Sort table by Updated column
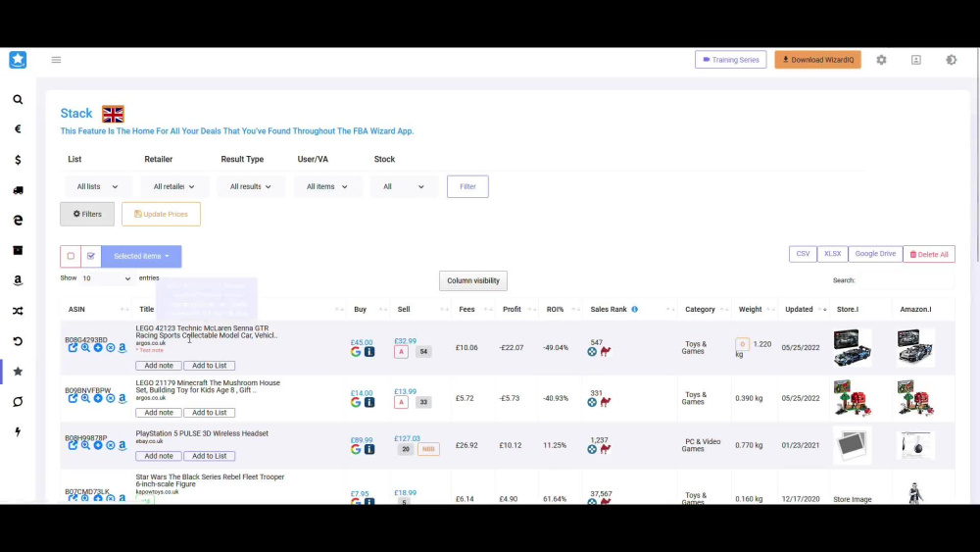 pos(804,310)
